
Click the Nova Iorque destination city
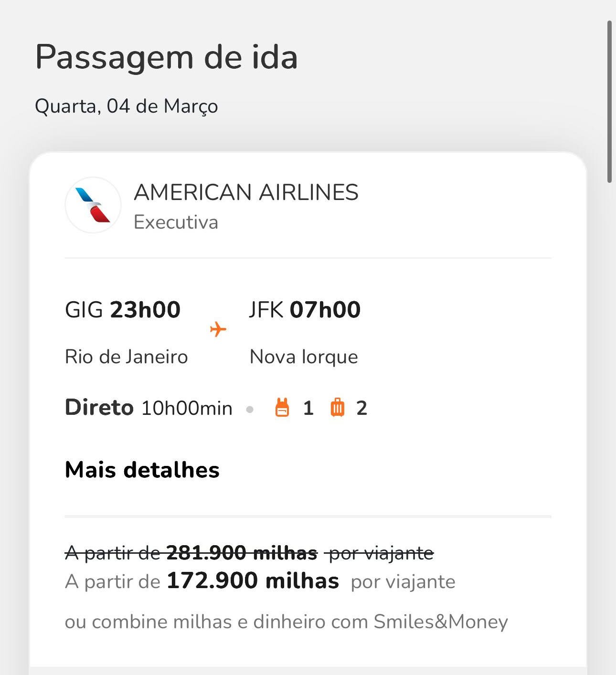point(304,357)
